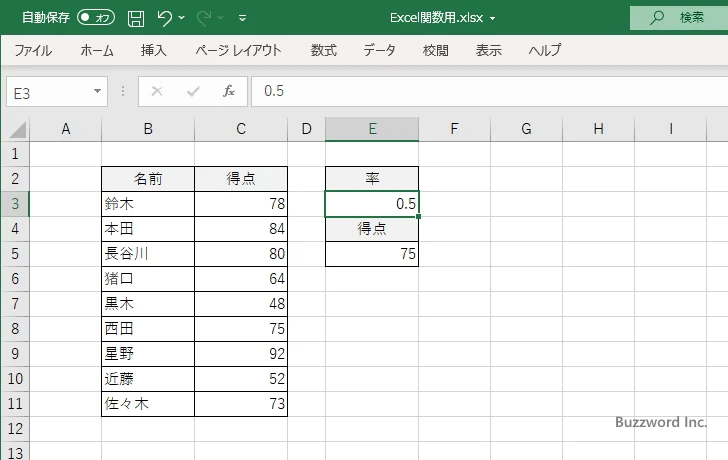Click the Undo arrow icon
The height and width of the screenshot is (460, 728).
coord(164,18)
